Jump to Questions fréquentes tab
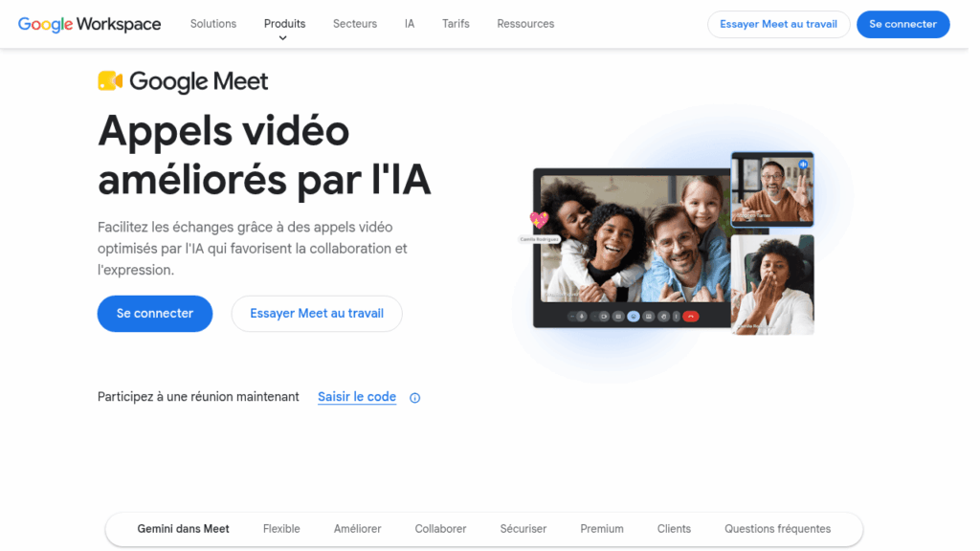 click(x=777, y=529)
